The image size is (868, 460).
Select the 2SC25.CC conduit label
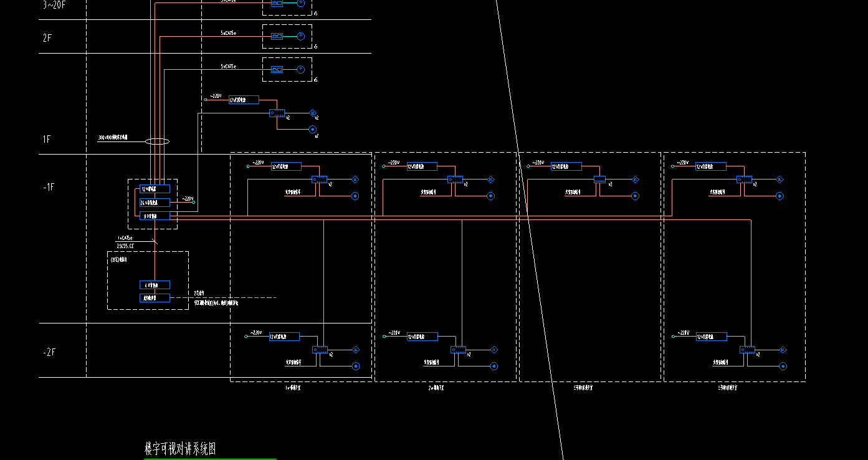[125, 246]
